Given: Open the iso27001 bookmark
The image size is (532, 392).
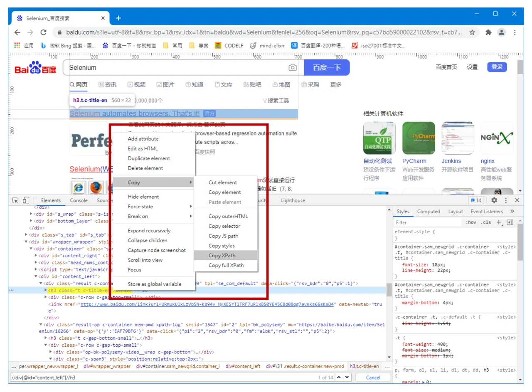Looking at the screenshot, I should click(x=378, y=46).
